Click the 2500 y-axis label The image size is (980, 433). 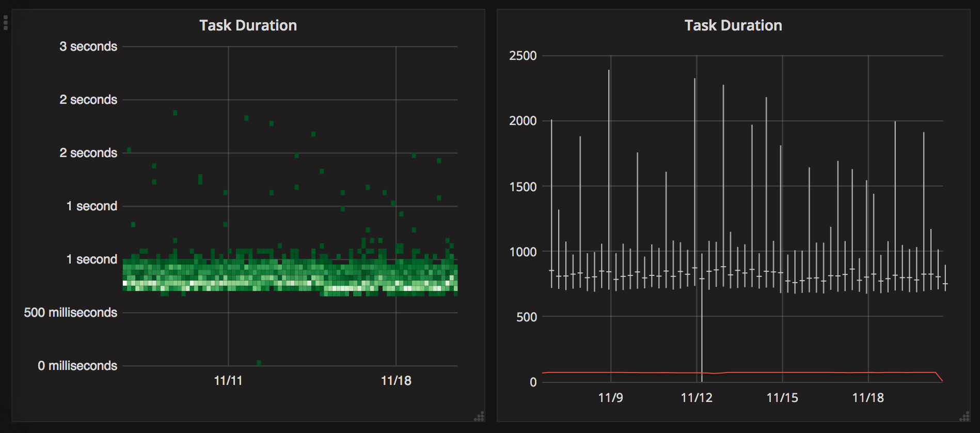pyautogui.click(x=523, y=56)
